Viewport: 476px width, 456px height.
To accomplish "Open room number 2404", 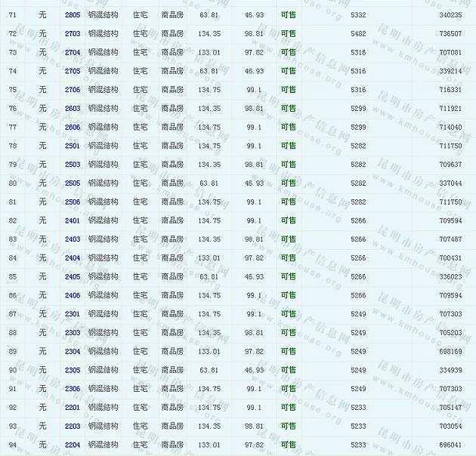I will click(73, 258).
